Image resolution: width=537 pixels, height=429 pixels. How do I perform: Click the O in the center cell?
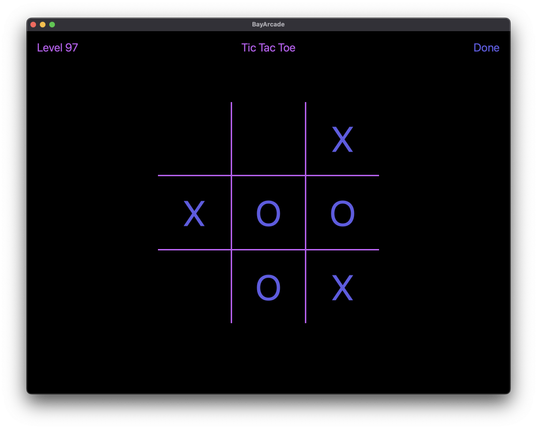click(x=268, y=214)
